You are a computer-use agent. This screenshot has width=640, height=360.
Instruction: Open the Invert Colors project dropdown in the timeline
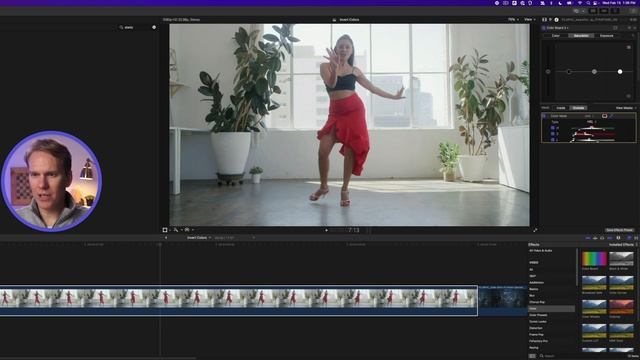[199, 238]
